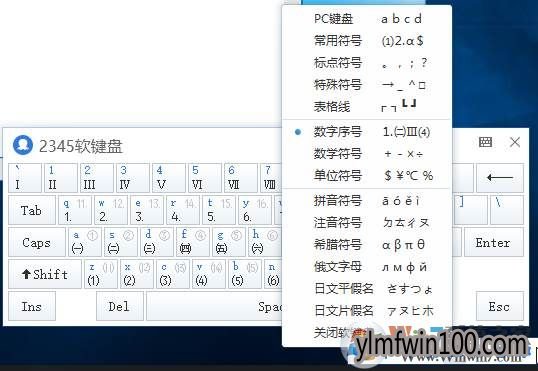Viewport: 538px width, 371px height.
Task: Open keyboard layout menu icon
Action: [x=485, y=142]
